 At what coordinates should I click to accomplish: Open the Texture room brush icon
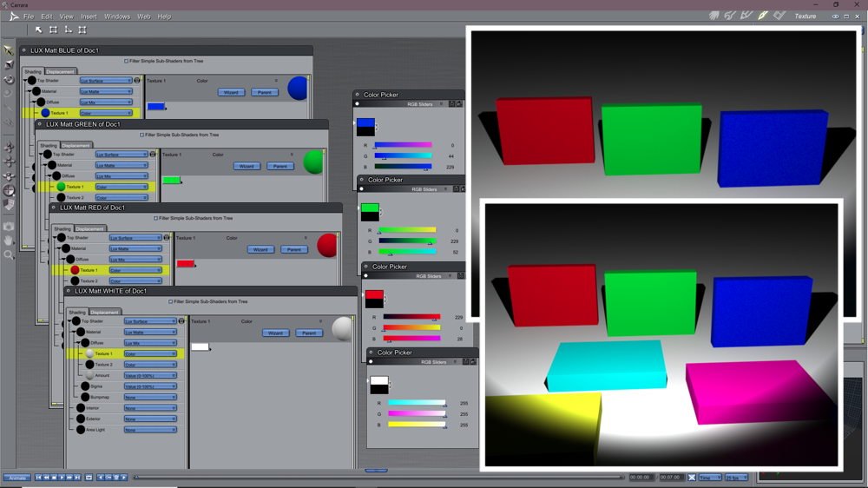[763, 16]
